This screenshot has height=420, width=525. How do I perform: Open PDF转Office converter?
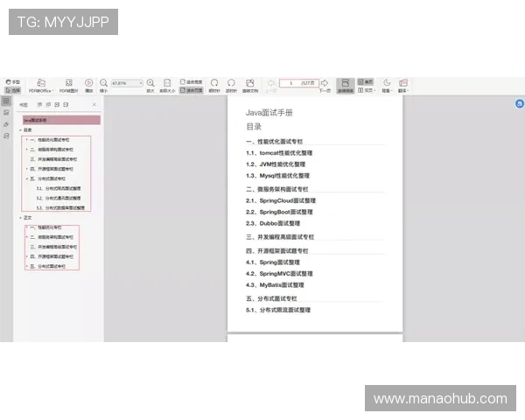point(40,86)
